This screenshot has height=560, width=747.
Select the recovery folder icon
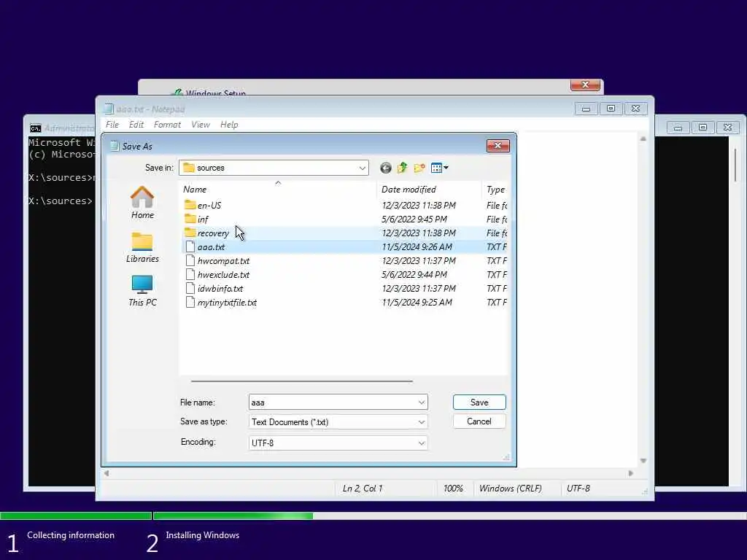coord(190,233)
